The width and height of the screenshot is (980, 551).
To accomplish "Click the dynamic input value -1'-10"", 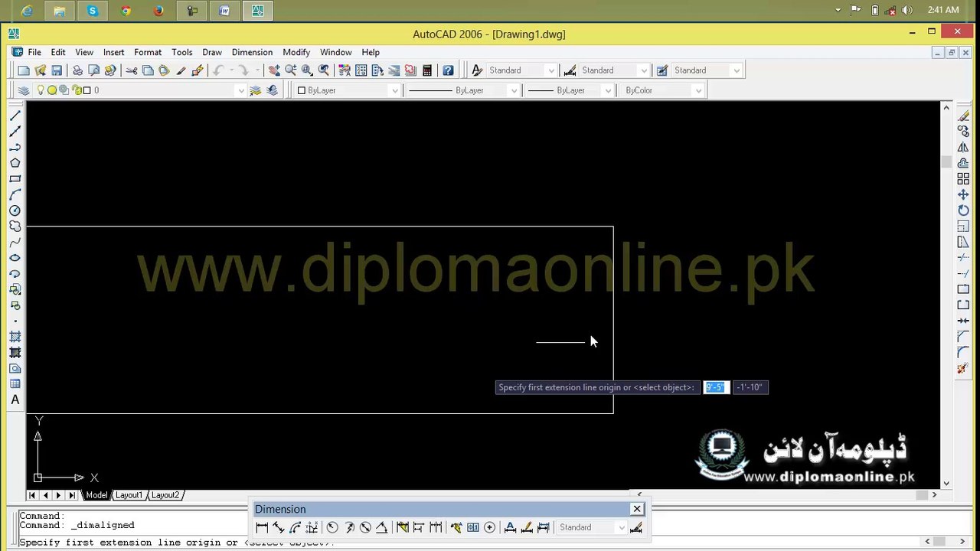I will coord(750,387).
